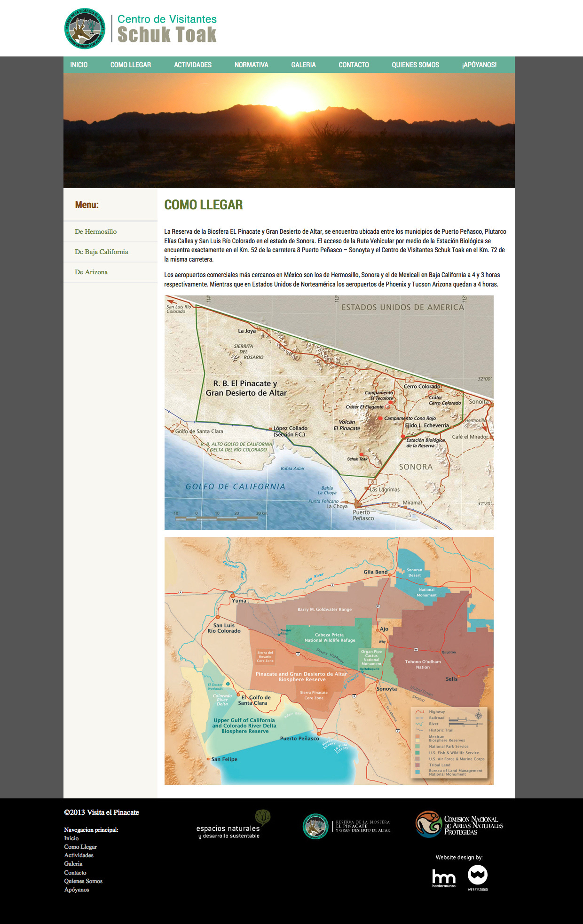Viewport: 583px width, 924px height.
Task: Choose De Arizona in the sidebar
Action: (91, 272)
